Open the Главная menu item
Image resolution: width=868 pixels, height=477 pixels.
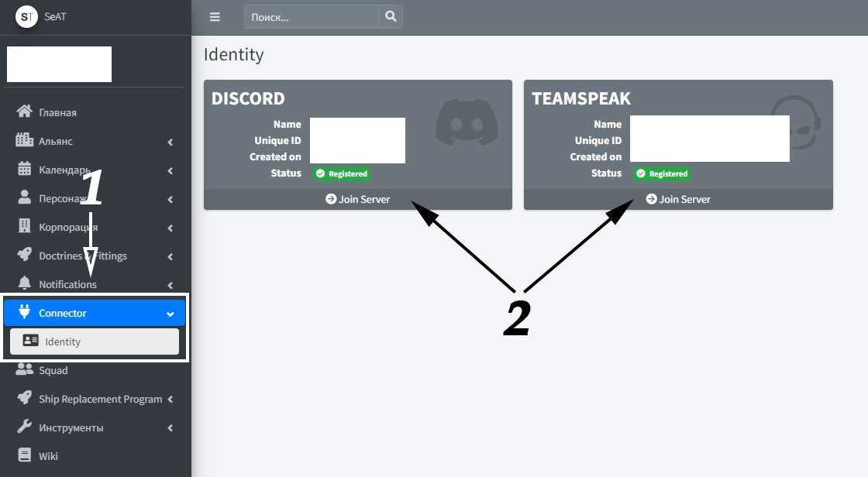[95, 112]
